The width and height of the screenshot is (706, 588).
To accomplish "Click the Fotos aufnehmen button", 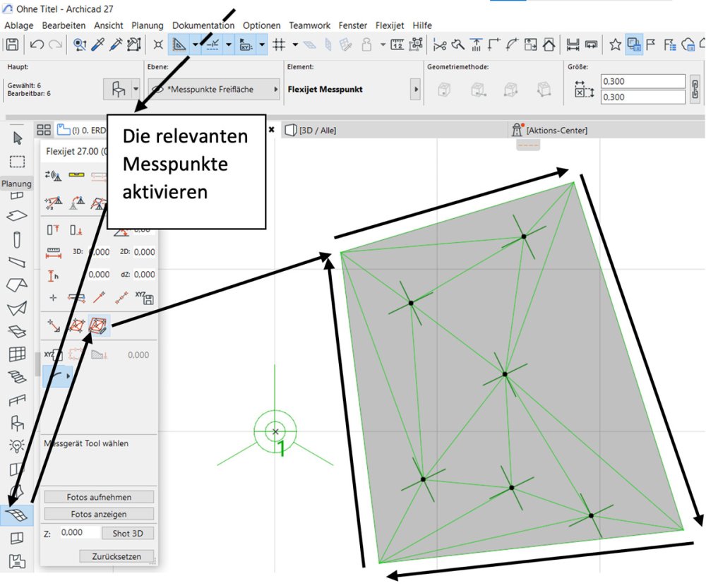I will point(99,497).
